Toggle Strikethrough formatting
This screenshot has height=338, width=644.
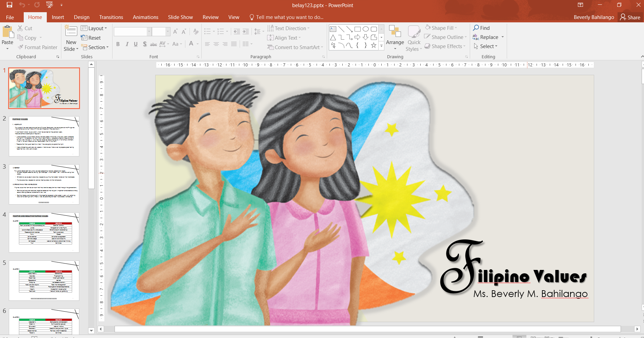click(154, 44)
